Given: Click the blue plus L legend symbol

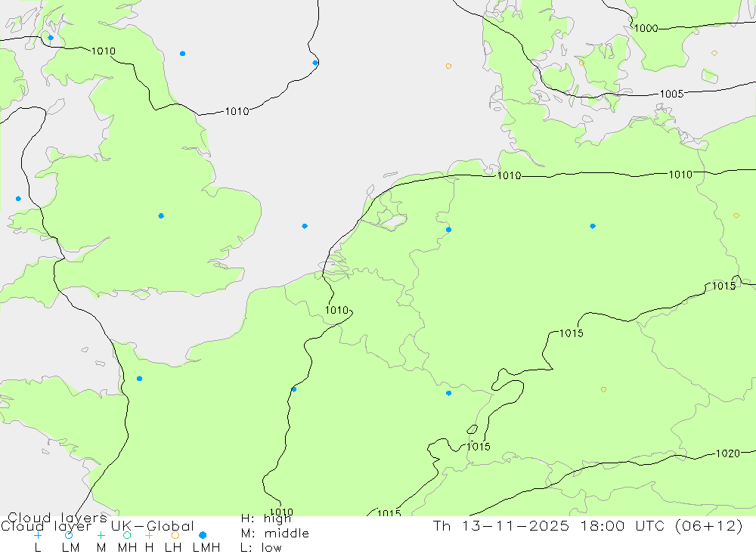Looking at the screenshot, I should tap(38, 535).
